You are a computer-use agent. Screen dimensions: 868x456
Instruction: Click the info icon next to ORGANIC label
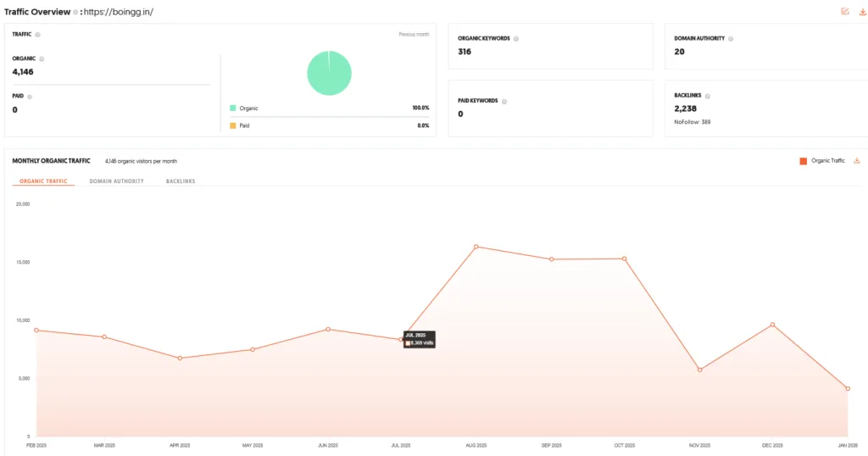click(x=42, y=58)
